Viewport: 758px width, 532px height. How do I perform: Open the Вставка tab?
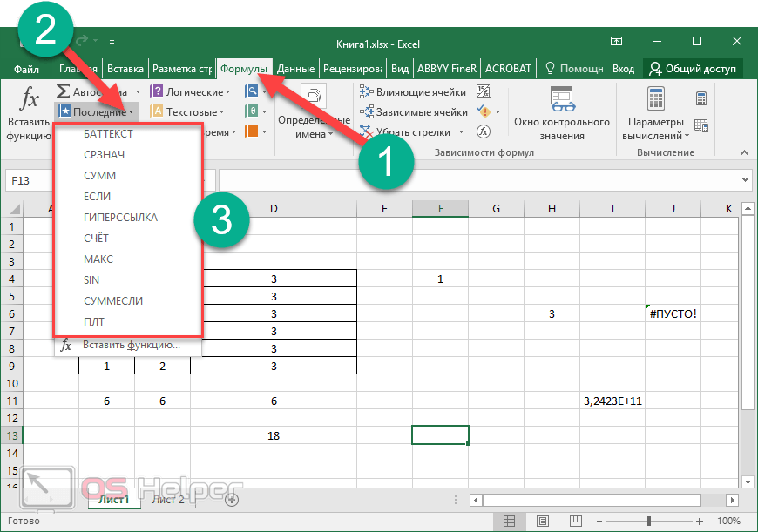tap(125, 69)
